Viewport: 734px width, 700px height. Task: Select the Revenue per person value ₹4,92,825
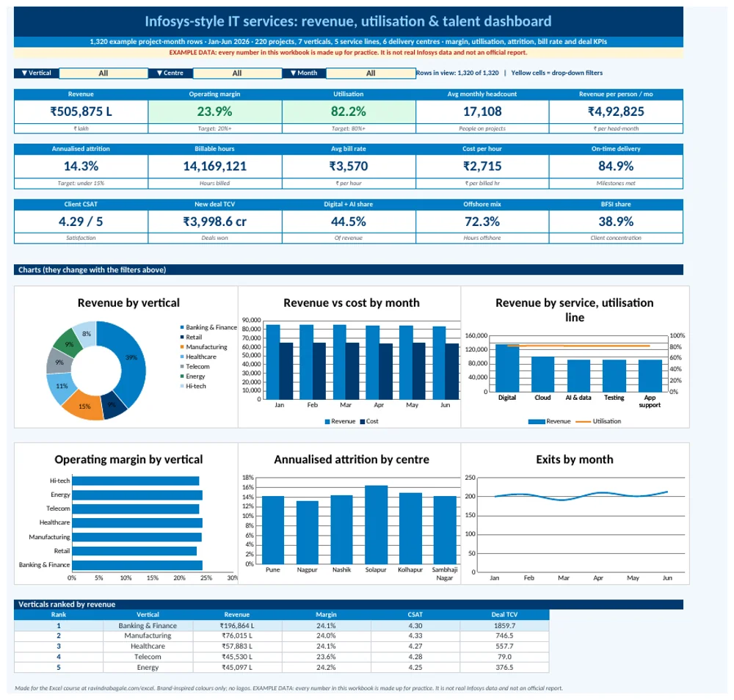(x=616, y=112)
